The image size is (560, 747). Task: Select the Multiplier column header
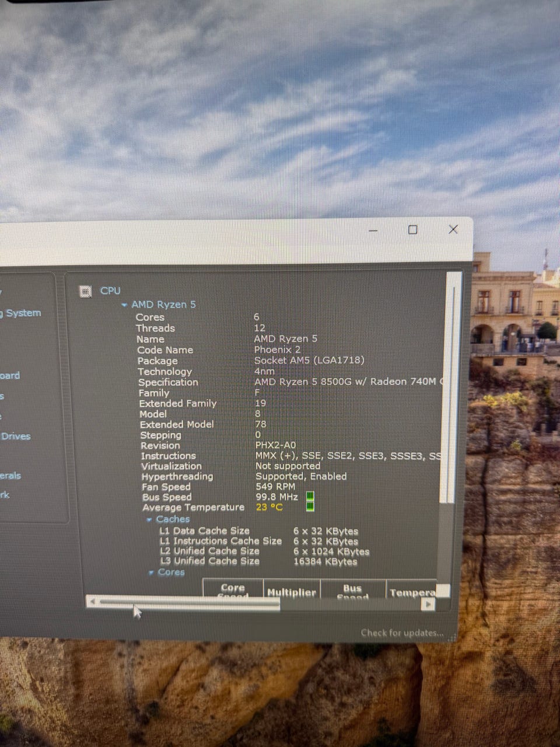(x=292, y=591)
